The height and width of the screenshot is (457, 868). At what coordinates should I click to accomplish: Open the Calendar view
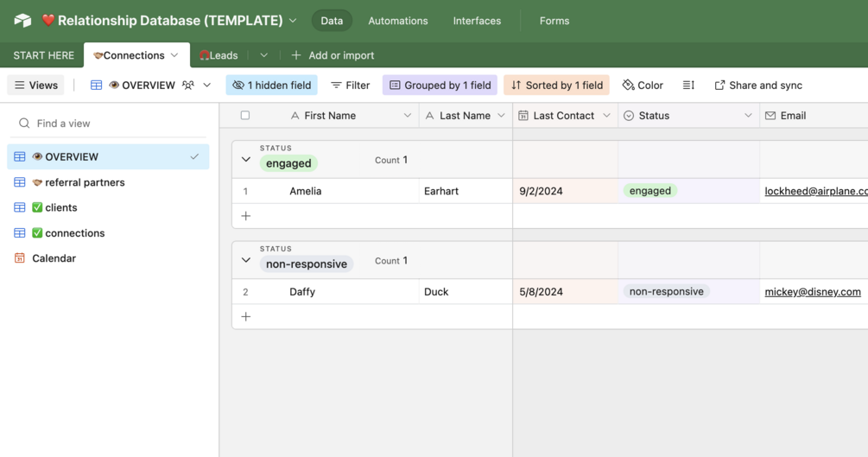tap(54, 258)
